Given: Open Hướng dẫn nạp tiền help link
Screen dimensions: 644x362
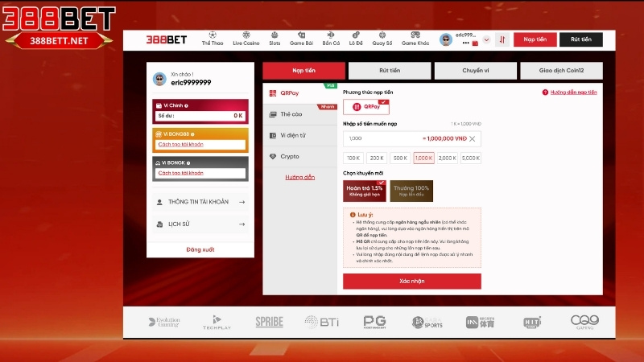Looking at the screenshot, I should [573, 93].
